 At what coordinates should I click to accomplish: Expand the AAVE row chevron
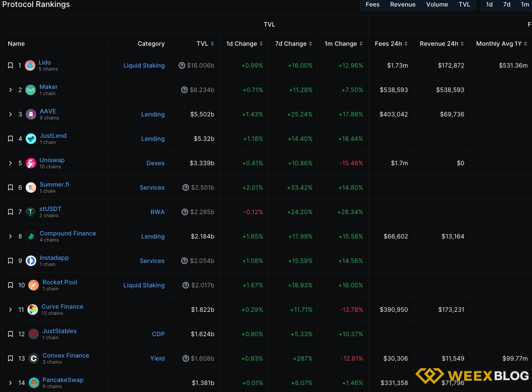click(10, 114)
